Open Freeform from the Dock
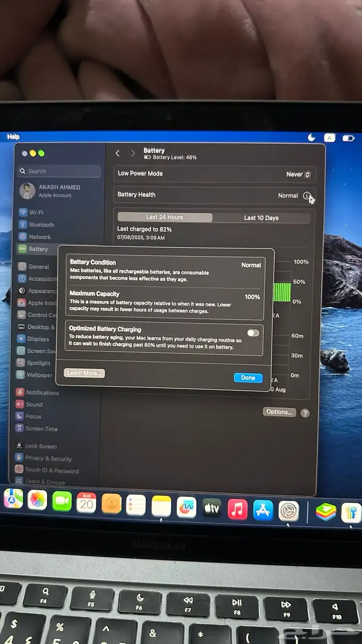362x644 pixels. pyautogui.click(x=186, y=507)
